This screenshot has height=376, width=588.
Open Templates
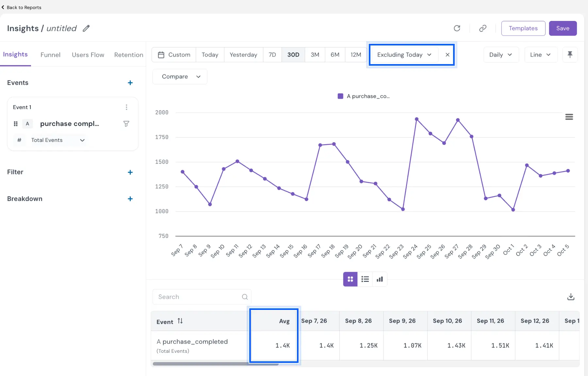[523, 28]
